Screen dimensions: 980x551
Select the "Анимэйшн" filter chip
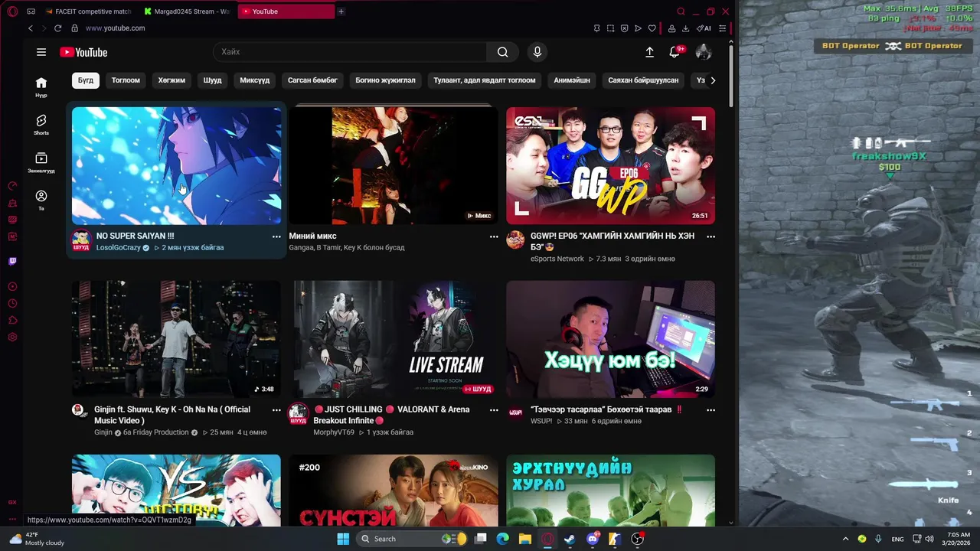pos(572,80)
